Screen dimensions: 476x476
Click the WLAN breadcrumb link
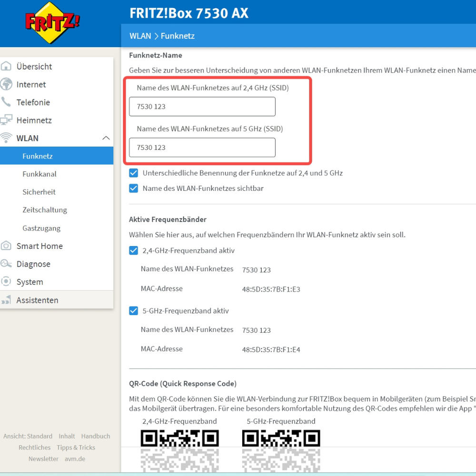(140, 36)
